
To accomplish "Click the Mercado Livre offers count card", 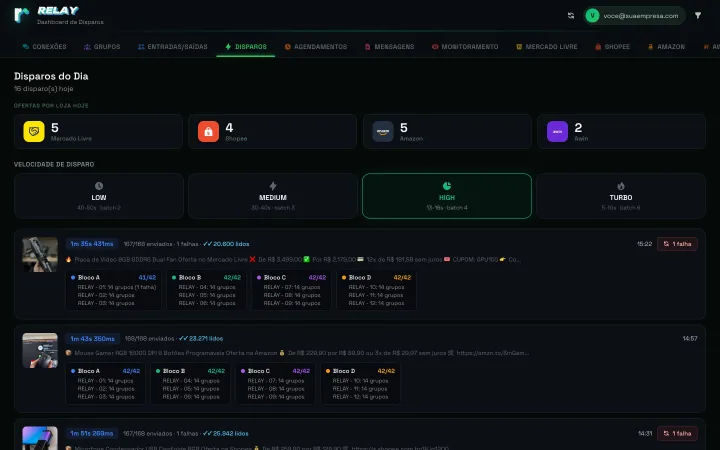I will (x=98, y=132).
